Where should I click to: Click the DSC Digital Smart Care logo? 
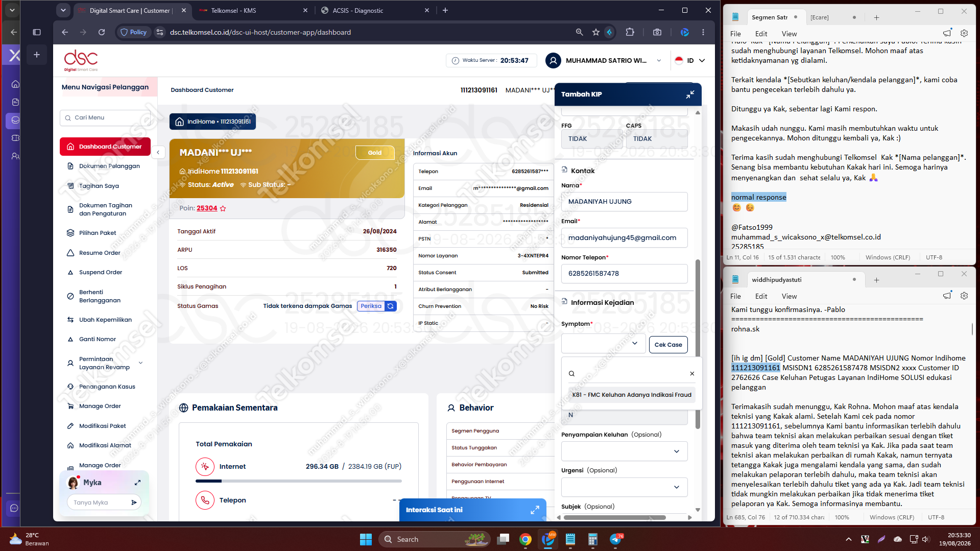(x=81, y=61)
